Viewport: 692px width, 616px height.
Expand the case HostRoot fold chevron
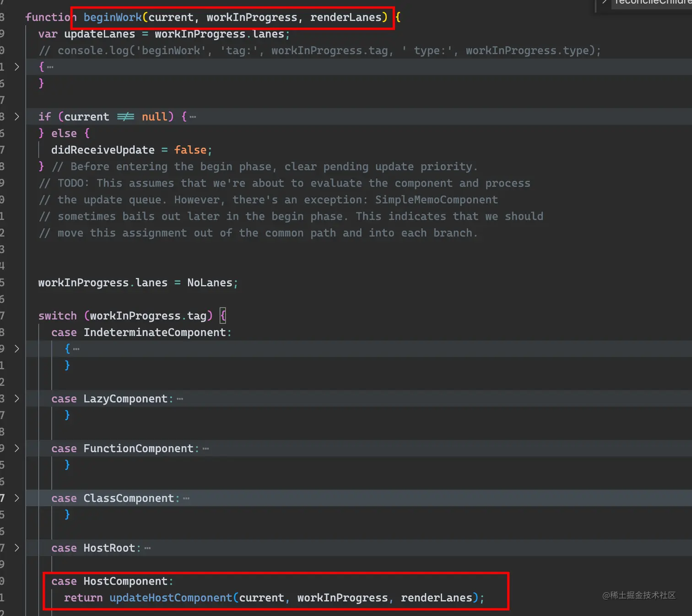(17, 548)
